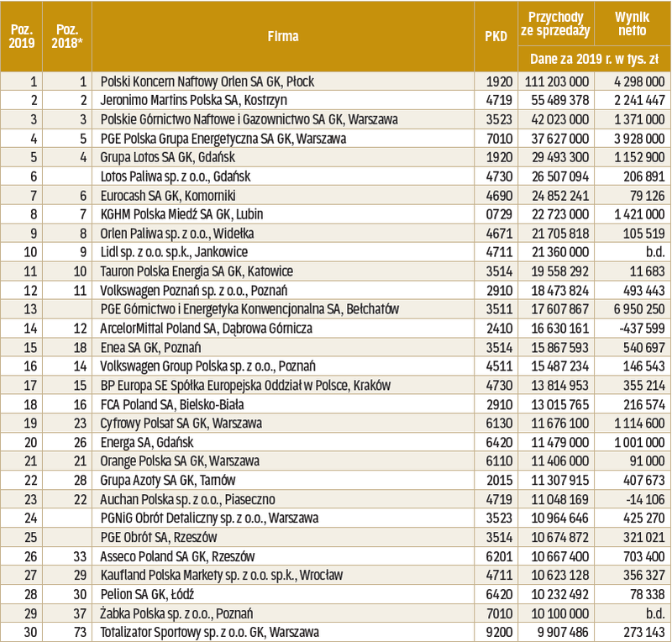Click the "Przychody ze sprzedaży" header
Screen dimensions: 672x642
(555, 24)
